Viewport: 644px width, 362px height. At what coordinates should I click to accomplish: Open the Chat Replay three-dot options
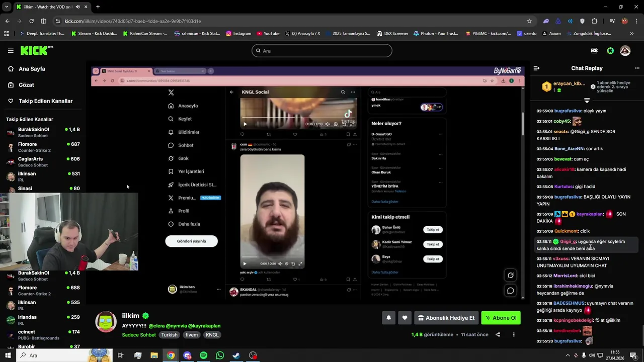click(x=637, y=68)
